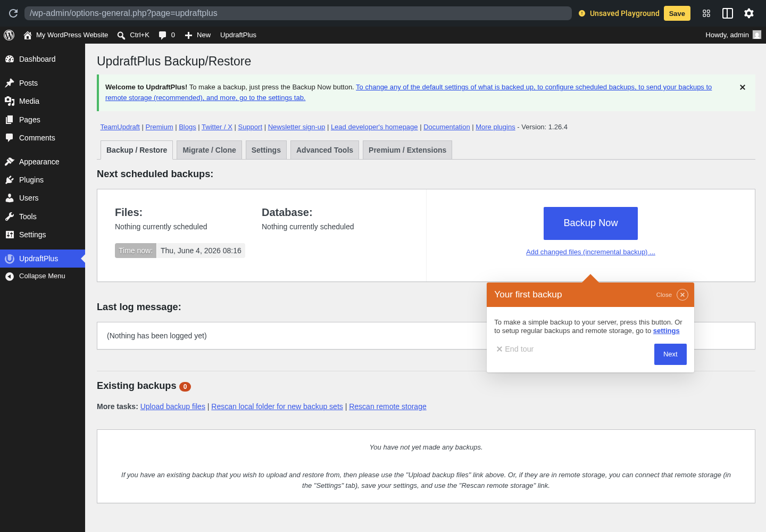The image size is (766, 532).
Task: Open the comments bubble icon in admin bar
Action: pyautogui.click(x=163, y=35)
